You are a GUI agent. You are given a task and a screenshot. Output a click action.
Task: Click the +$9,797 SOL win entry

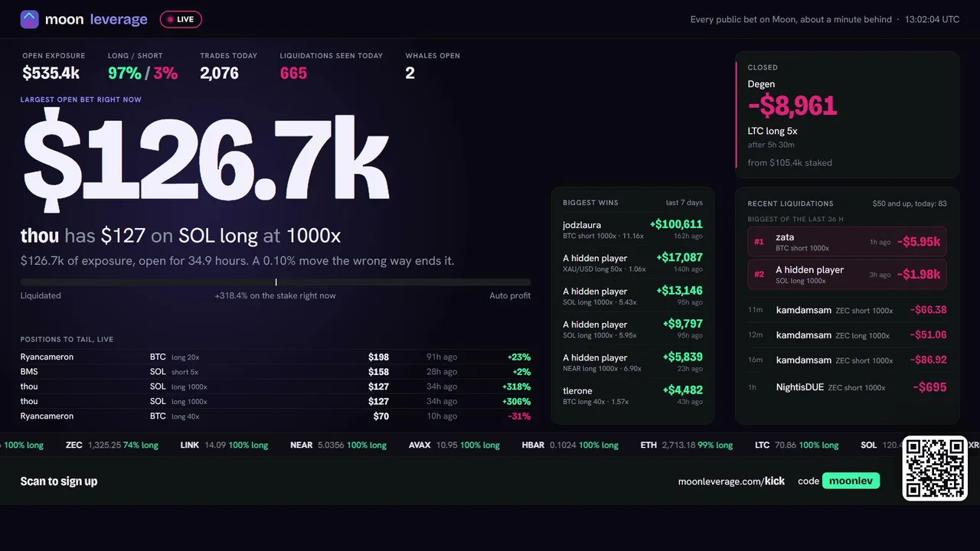point(632,329)
